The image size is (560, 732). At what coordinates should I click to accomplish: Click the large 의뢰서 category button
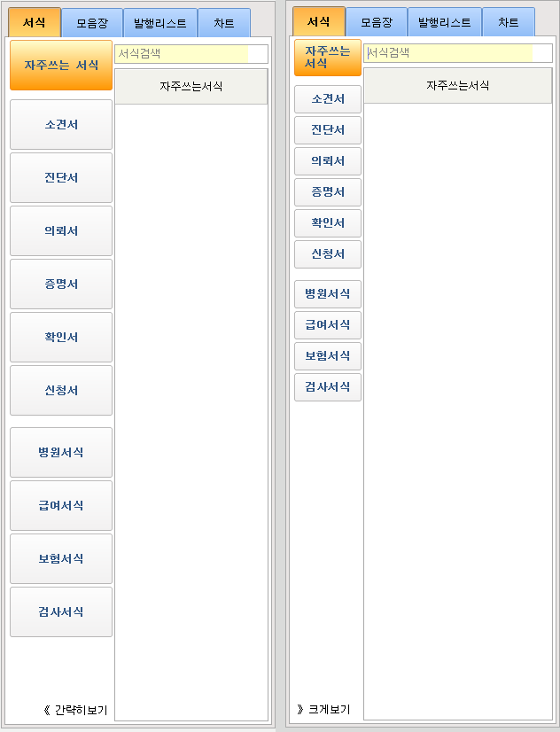point(61,231)
